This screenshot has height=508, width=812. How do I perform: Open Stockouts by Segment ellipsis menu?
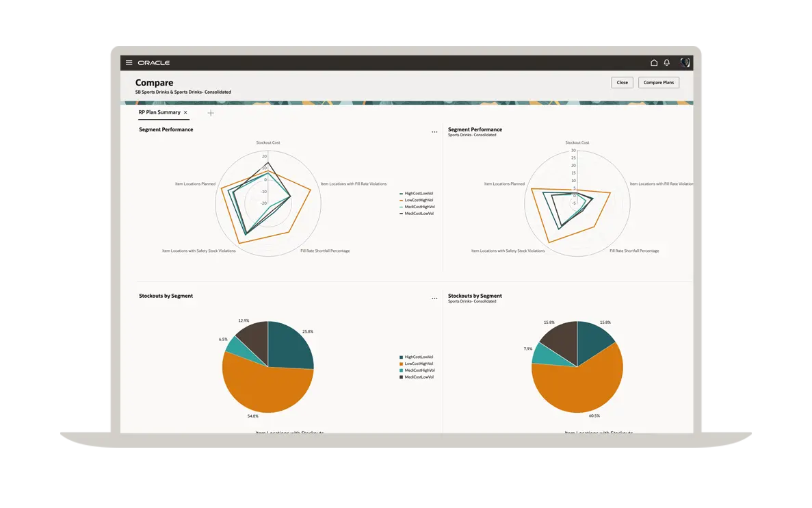pyautogui.click(x=434, y=299)
